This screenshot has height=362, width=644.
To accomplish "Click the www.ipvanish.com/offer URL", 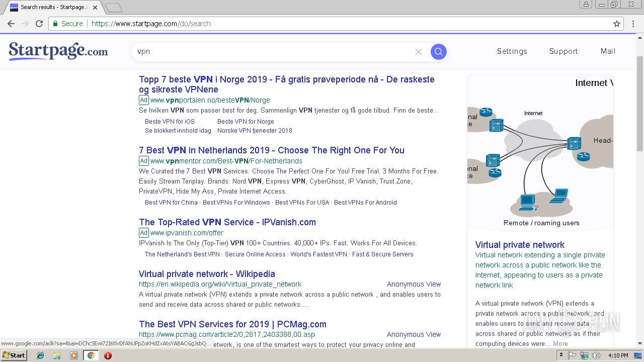I will tap(187, 233).
